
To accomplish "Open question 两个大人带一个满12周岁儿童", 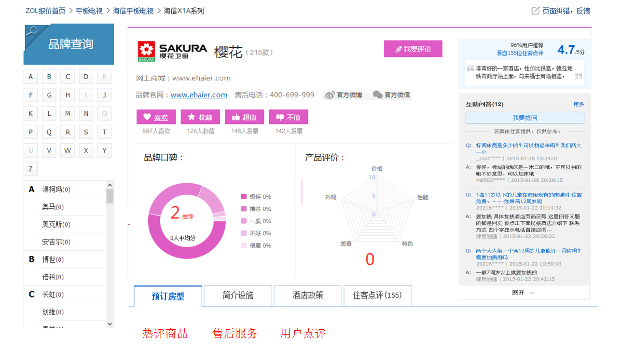I will tap(528, 254).
